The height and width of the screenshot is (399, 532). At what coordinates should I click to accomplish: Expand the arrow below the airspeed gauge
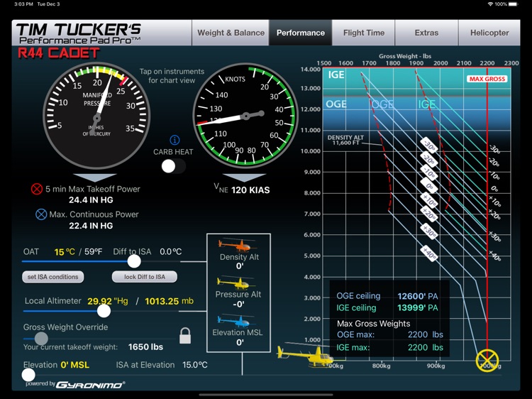(244, 177)
